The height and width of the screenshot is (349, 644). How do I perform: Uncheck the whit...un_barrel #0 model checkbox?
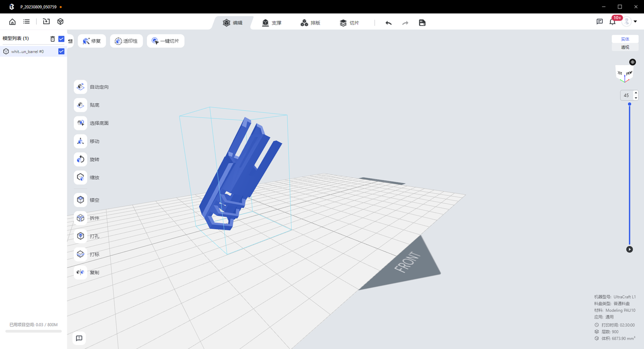coord(61,51)
